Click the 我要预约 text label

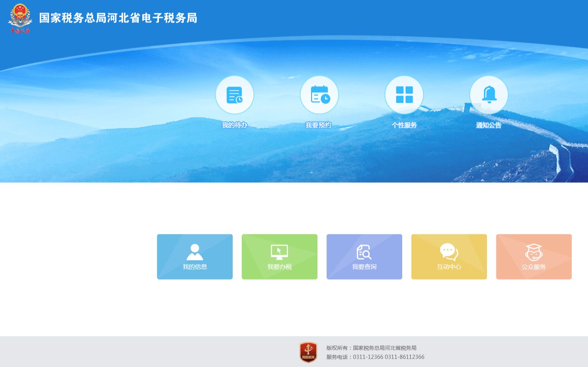click(x=319, y=125)
